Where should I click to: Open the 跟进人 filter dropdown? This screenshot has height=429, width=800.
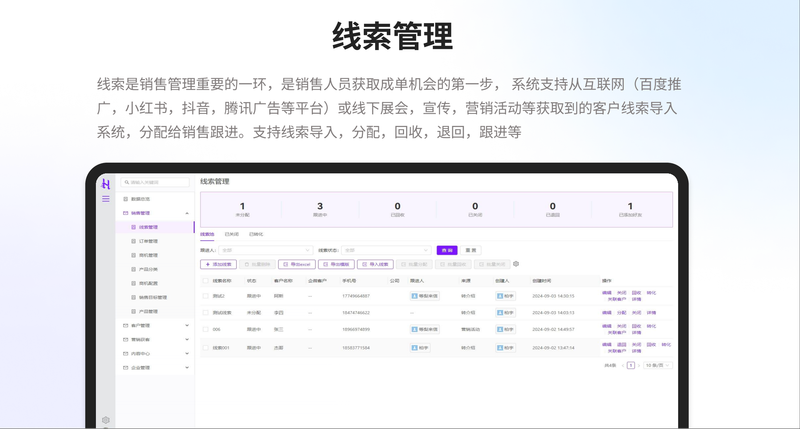pyautogui.click(x=265, y=249)
